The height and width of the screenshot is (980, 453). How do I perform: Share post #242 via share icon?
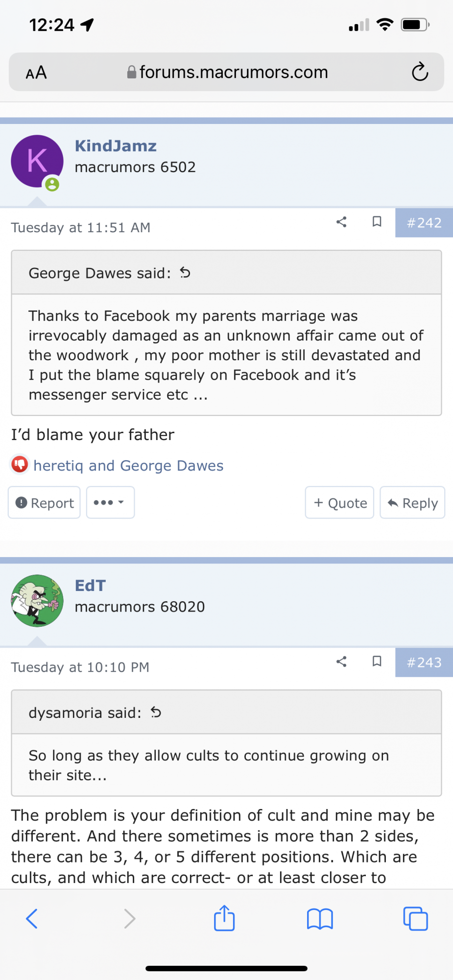tap(341, 222)
